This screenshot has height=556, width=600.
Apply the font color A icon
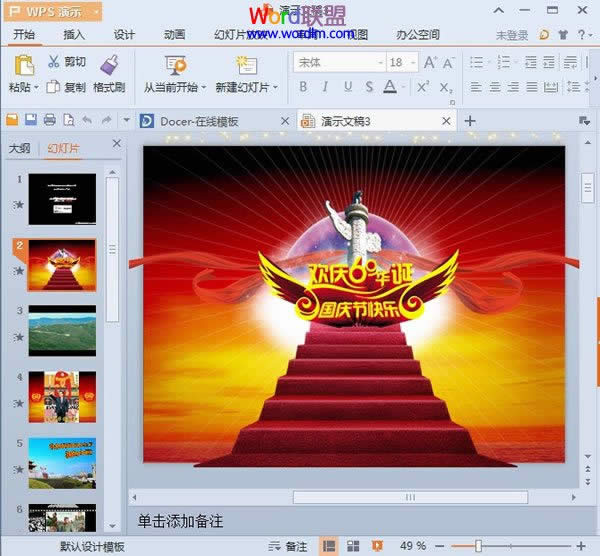390,87
